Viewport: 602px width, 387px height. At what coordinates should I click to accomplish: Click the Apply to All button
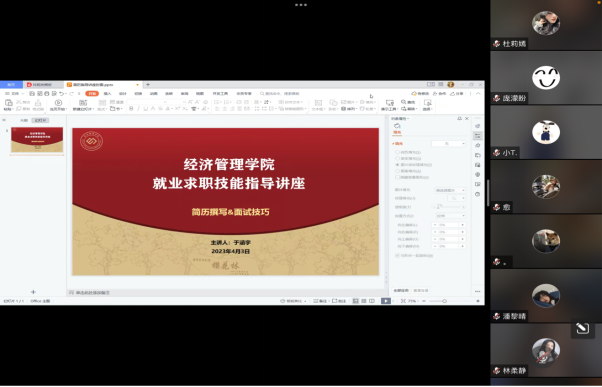click(x=401, y=291)
